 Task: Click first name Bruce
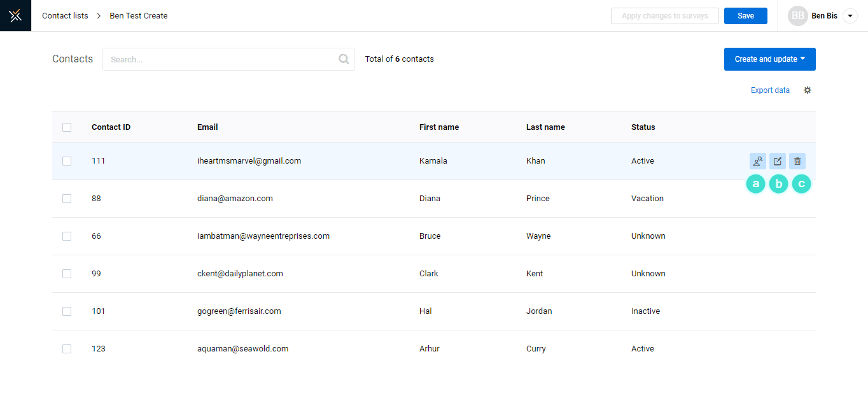coord(430,236)
